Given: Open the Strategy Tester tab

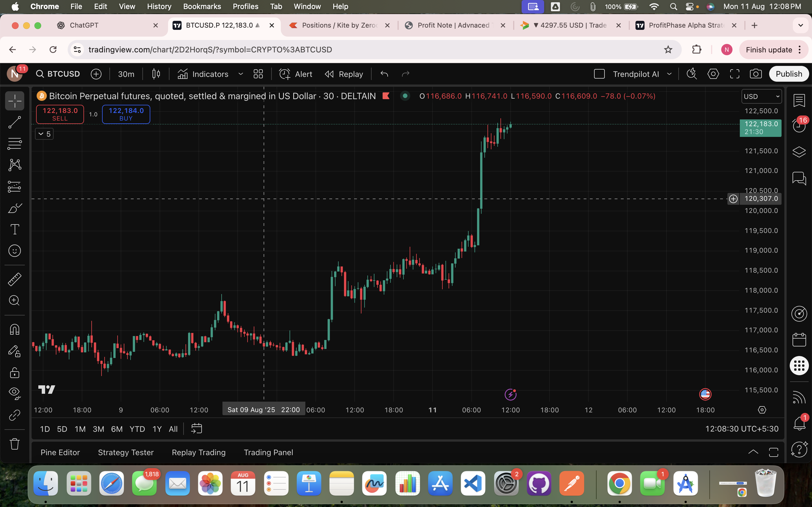Looking at the screenshot, I should 125,452.
